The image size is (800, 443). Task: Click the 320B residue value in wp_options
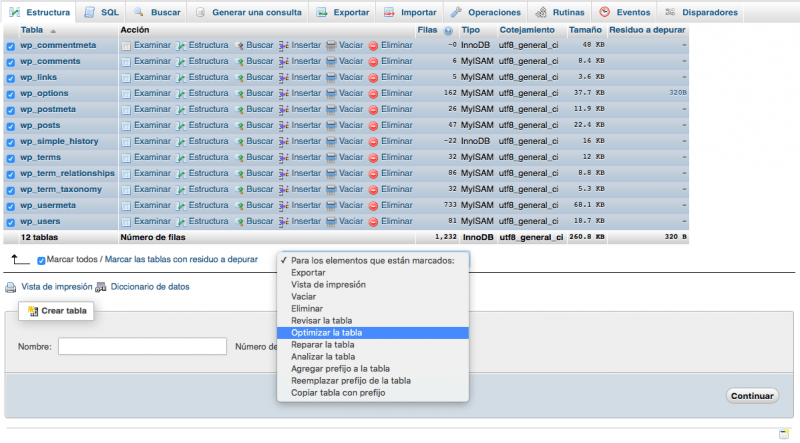[678, 93]
